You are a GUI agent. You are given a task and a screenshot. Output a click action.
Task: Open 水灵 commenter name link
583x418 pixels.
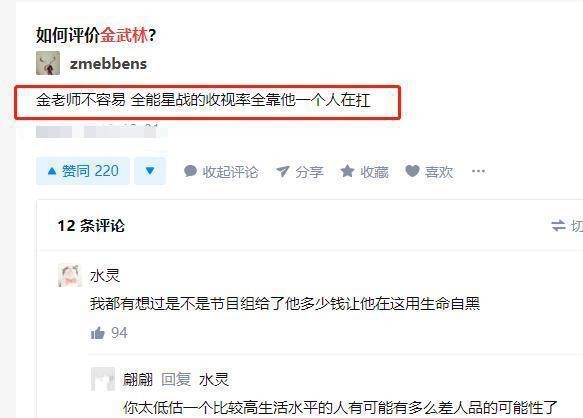(105, 276)
